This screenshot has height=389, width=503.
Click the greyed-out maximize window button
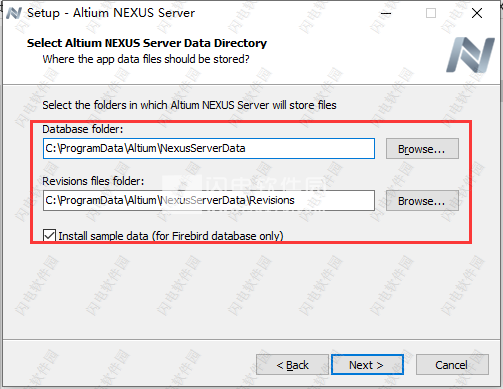[431, 13]
